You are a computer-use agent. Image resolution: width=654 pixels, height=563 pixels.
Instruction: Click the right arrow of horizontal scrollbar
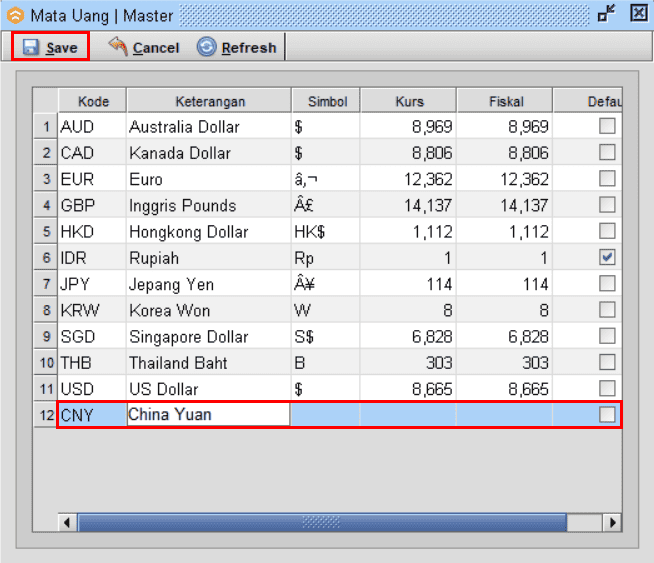coord(612,522)
